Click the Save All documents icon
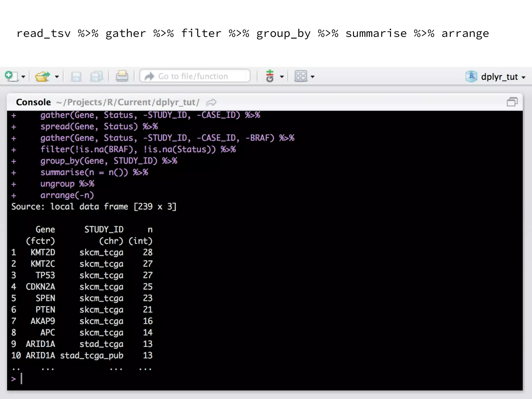Screen dimensions: 532x399 [x=96, y=76]
